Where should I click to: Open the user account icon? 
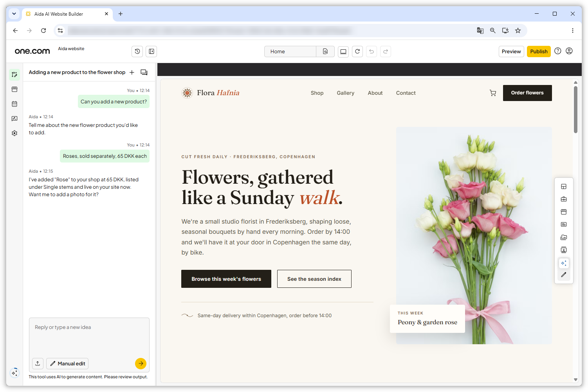(569, 51)
